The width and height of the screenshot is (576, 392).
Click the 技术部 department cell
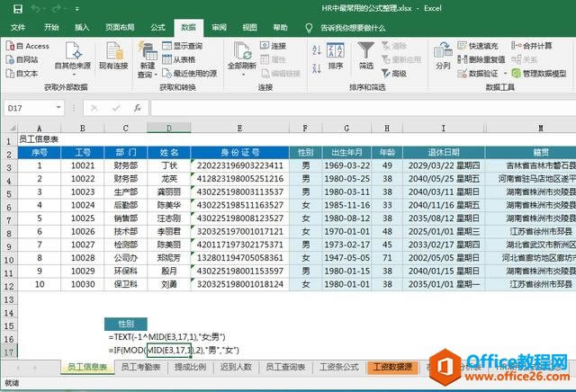(x=126, y=232)
